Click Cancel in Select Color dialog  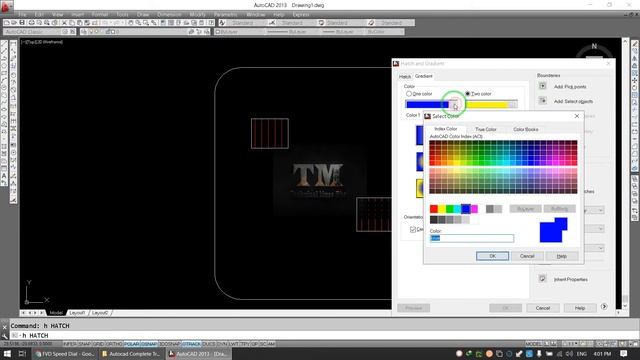(527, 256)
